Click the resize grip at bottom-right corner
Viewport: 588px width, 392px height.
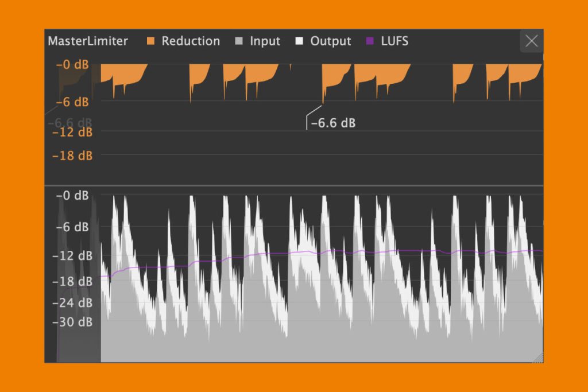click(538, 358)
